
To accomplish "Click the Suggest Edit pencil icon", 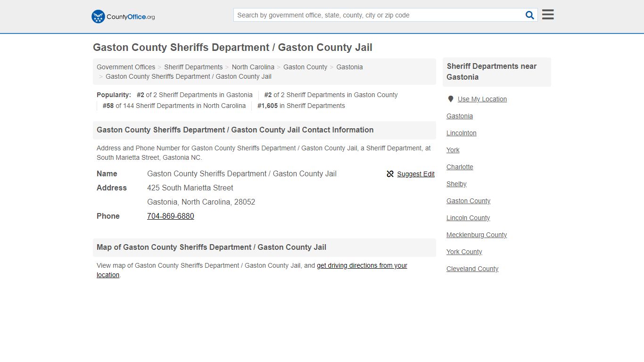I will point(390,174).
